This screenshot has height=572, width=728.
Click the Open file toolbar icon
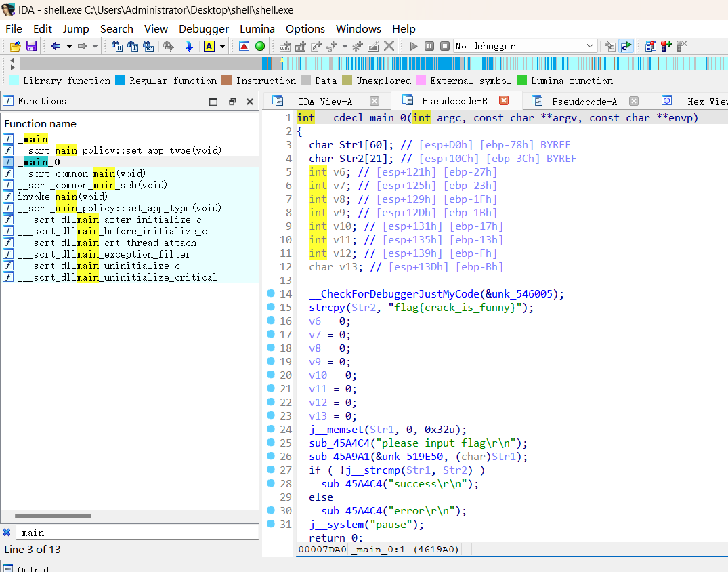(x=16, y=46)
